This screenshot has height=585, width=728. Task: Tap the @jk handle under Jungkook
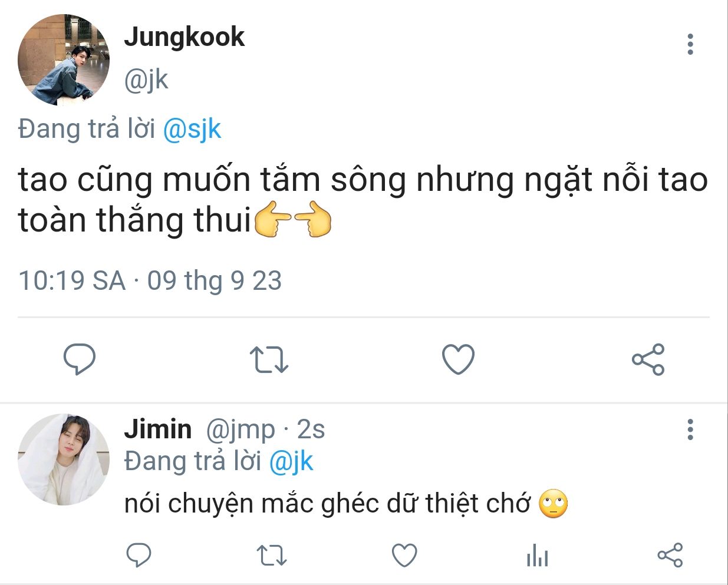[x=146, y=80]
